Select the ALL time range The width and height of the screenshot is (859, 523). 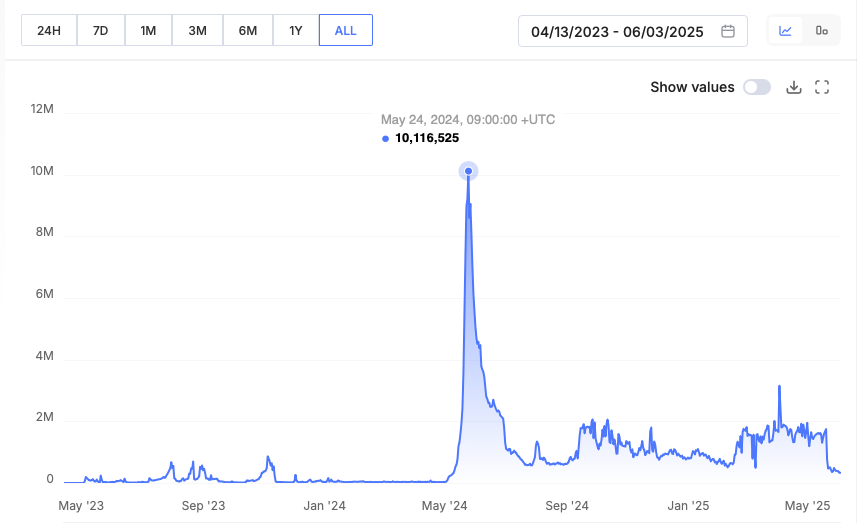pyautogui.click(x=346, y=31)
